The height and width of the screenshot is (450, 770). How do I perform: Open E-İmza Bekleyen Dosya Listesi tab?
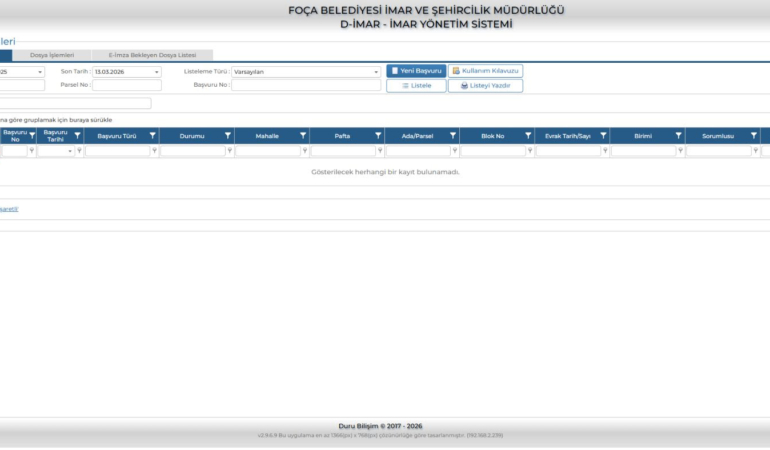coord(152,55)
